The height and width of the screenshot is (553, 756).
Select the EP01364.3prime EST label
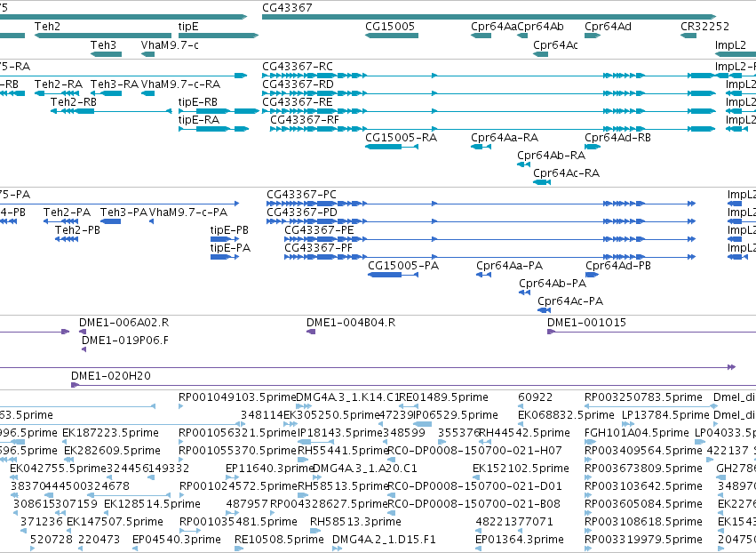click(x=520, y=540)
